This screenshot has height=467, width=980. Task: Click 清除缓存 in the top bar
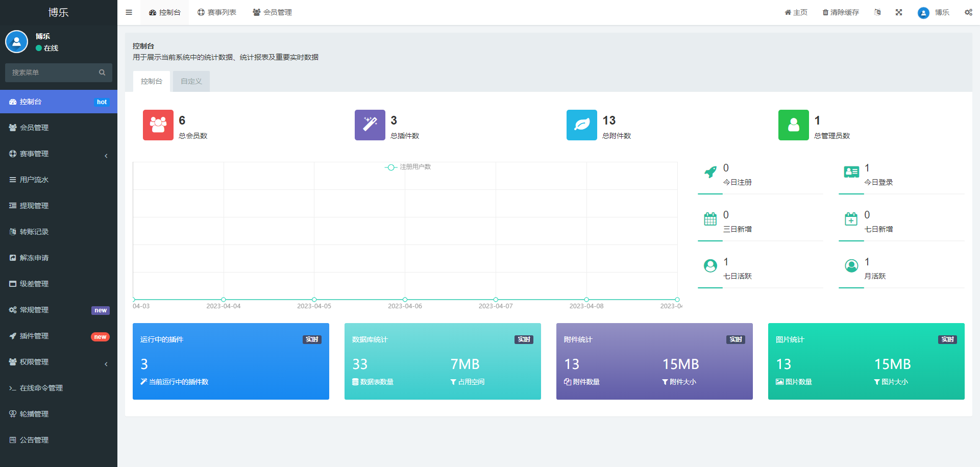[x=841, y=12]
